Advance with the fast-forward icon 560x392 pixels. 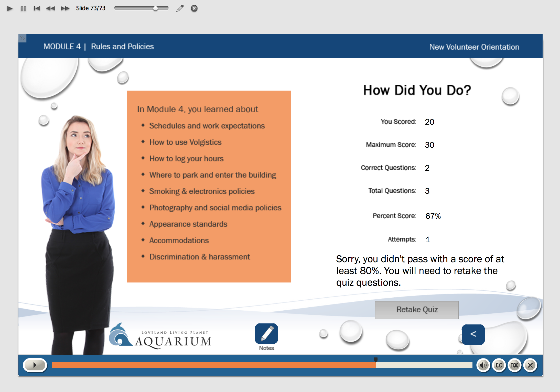pos(65,9)
